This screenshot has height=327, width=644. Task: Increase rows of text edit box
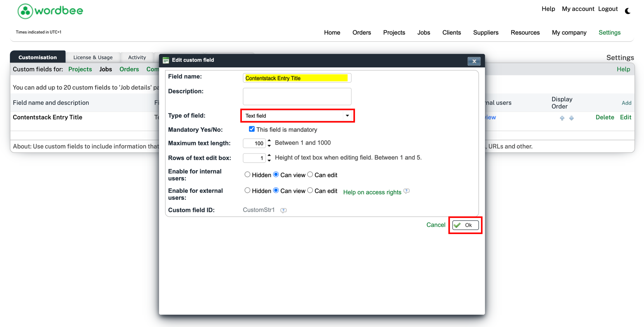[x=269, y=156]
